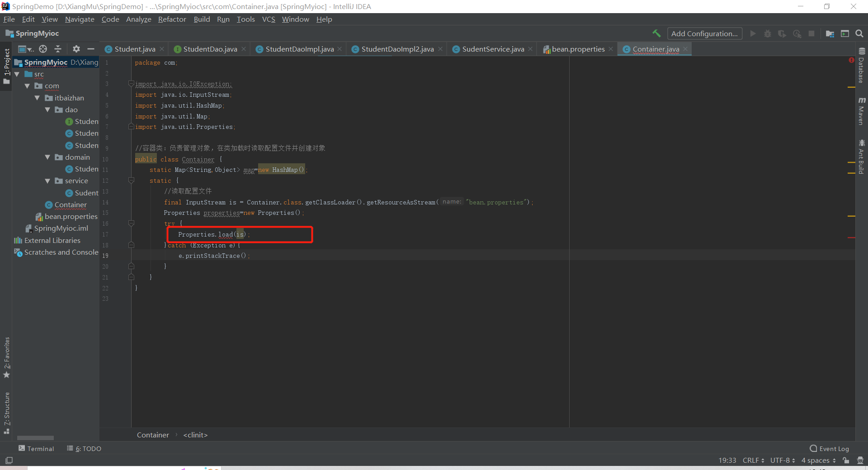Close the StudentDaoImpl2.java tab
868x470 pixels.
pos(440,49)
